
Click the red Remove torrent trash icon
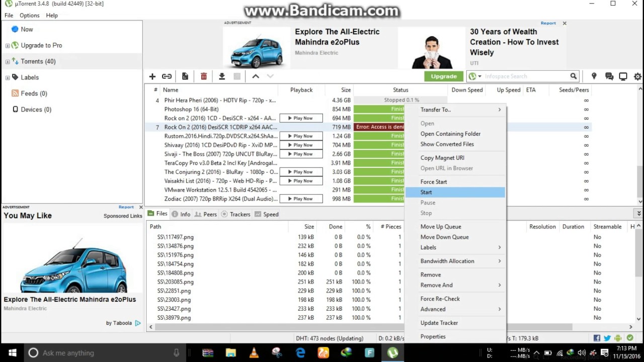point(204,76)
